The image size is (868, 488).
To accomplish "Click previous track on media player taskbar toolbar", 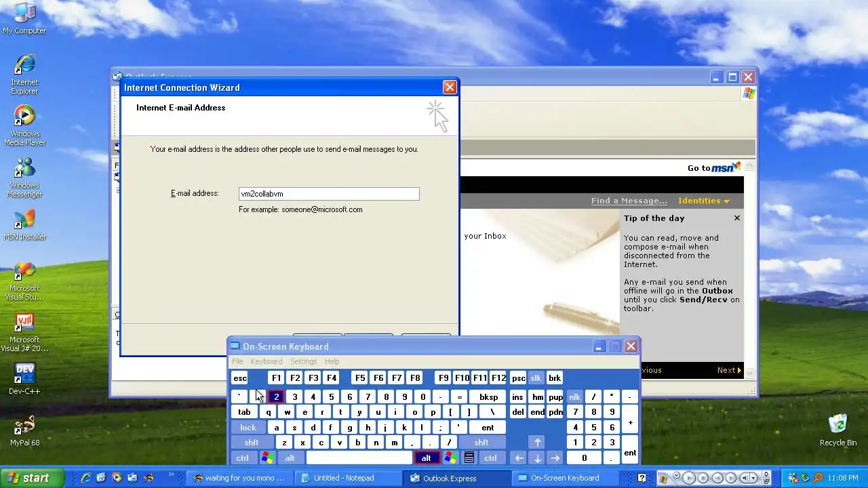I will [x=717, y=478].
